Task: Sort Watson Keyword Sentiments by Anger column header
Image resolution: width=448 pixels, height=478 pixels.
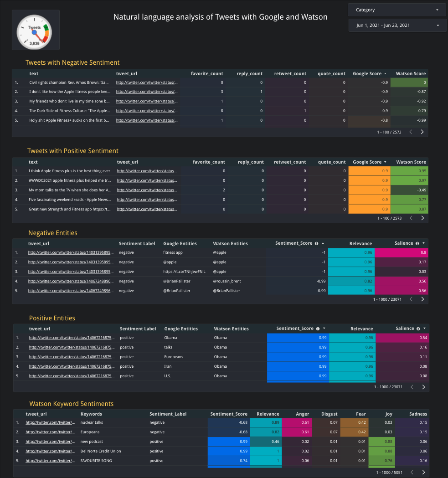Action: tap(302, 414)
